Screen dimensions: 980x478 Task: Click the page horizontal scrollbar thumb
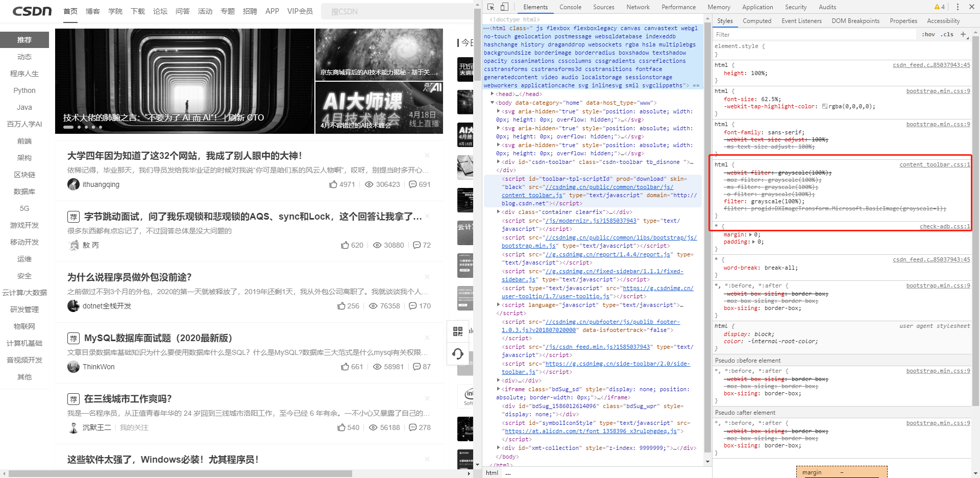180,473
